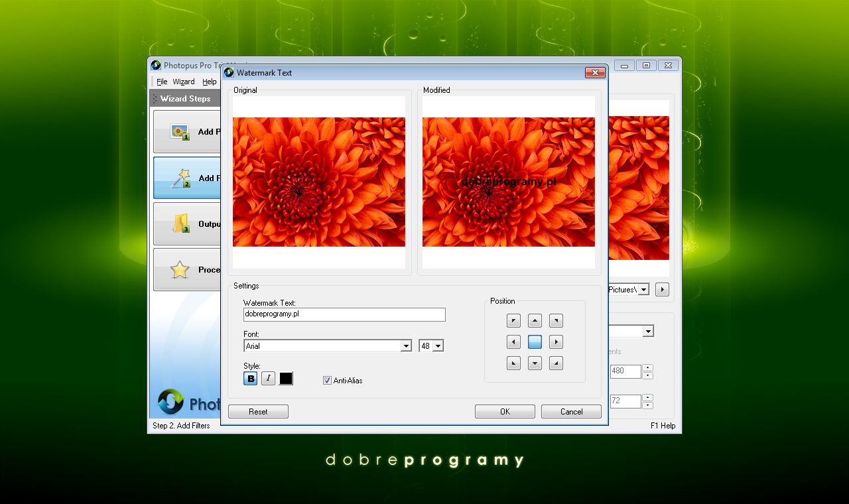Close the Photopus main window
Viewport: 849px width, 504px height.
coord(669,66)
